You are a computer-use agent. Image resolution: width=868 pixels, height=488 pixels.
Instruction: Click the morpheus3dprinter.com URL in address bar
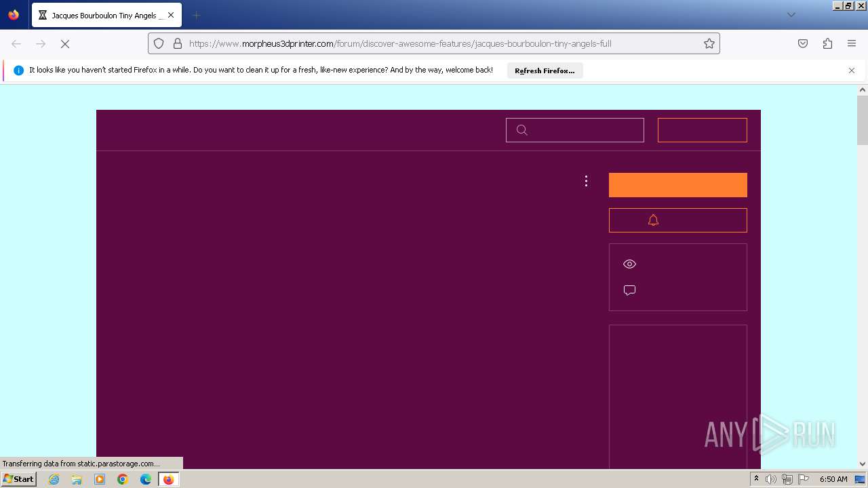tap(400, 43)
